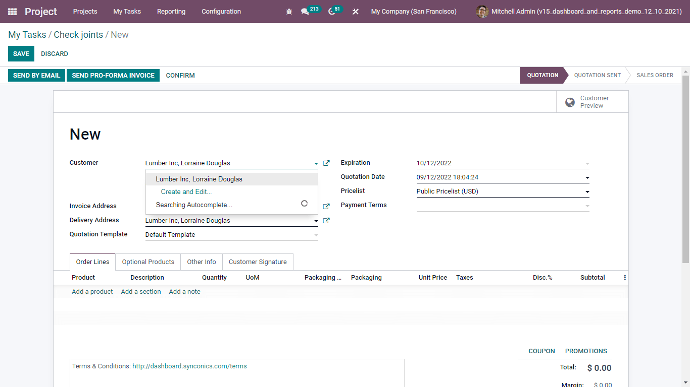Open Invoice Address external link icon
Screen dimensions: 690x387
[x=326, y=206]
